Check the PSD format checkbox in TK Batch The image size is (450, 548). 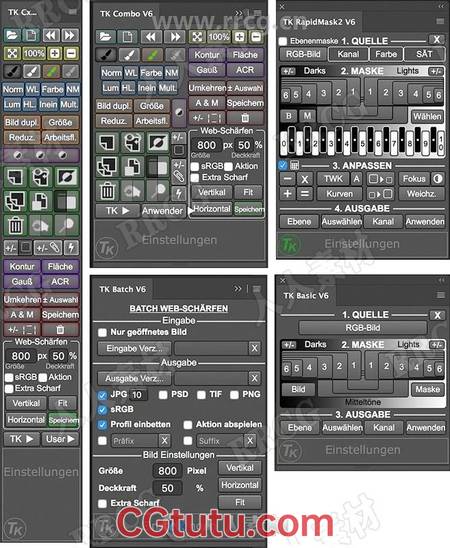(163, 395)
